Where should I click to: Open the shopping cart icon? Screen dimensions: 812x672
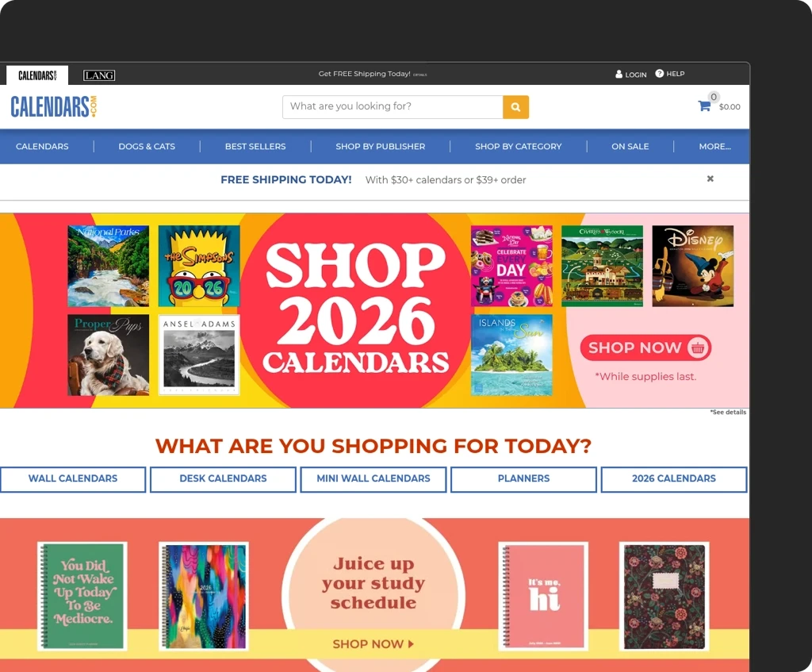click(704, 106)
